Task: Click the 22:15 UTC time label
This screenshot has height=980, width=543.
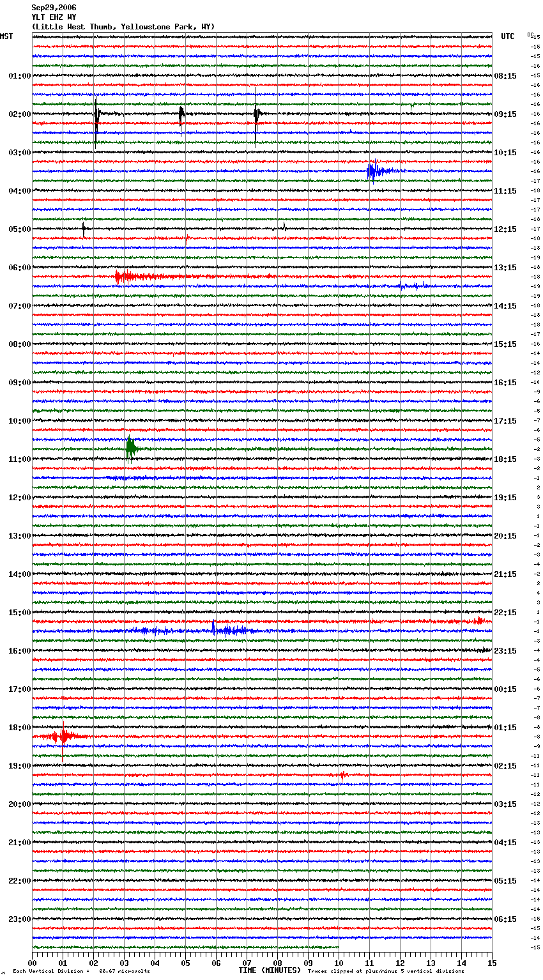Action: point(505,613)
